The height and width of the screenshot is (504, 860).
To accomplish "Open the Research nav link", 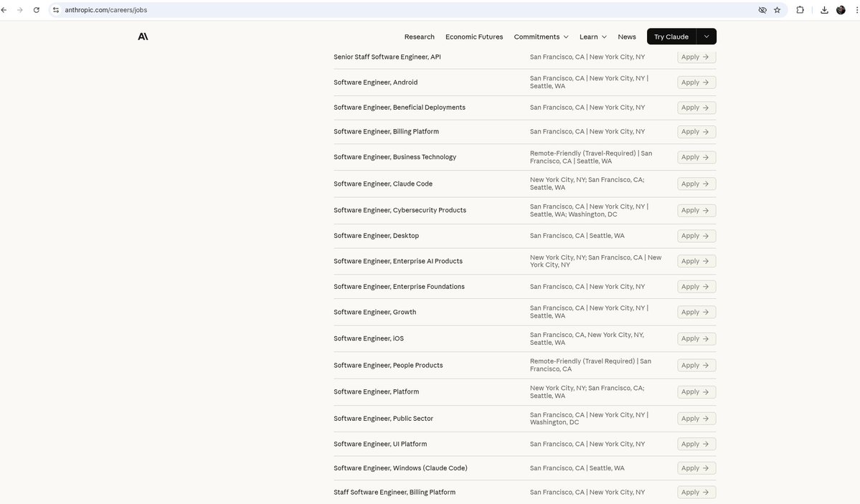I will click(x=419, y=37).
